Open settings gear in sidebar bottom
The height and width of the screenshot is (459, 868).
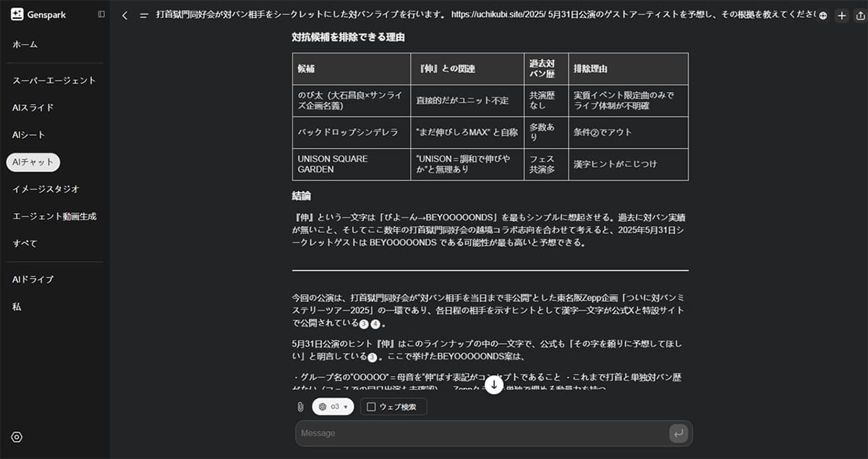tap(17, 437)
